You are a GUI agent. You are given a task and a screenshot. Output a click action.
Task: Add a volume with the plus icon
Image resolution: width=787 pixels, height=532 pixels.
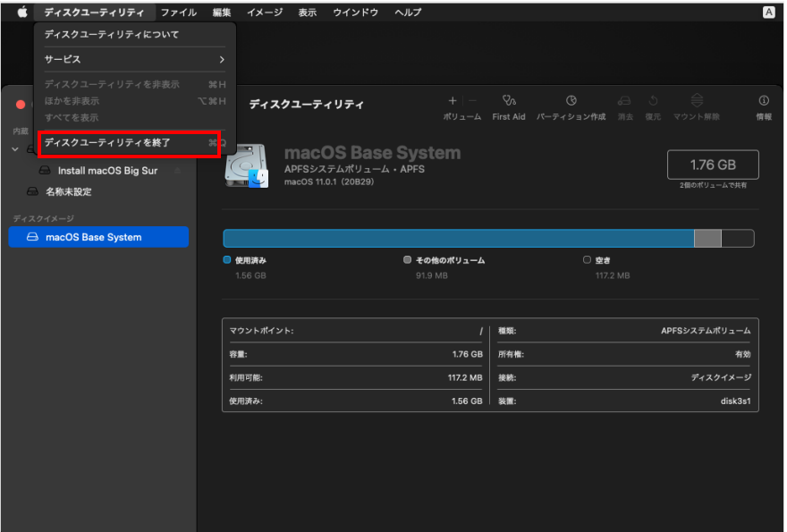click(453, 100)
